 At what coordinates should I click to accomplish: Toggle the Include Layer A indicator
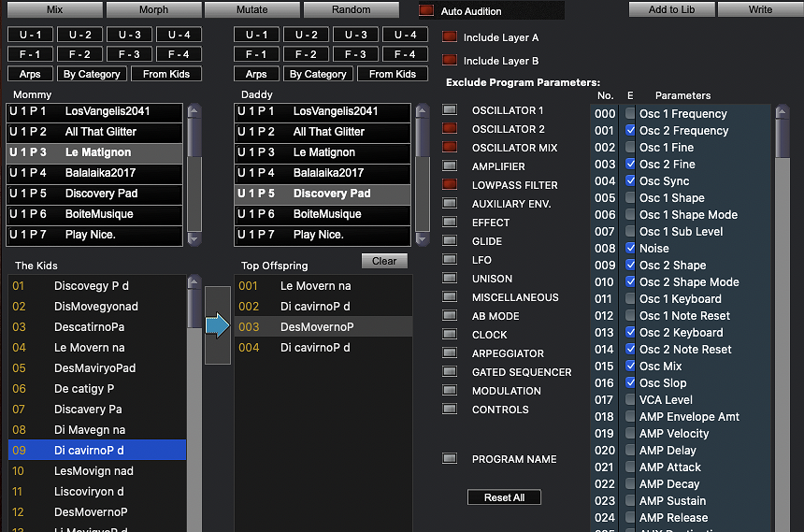coord(450,37)
